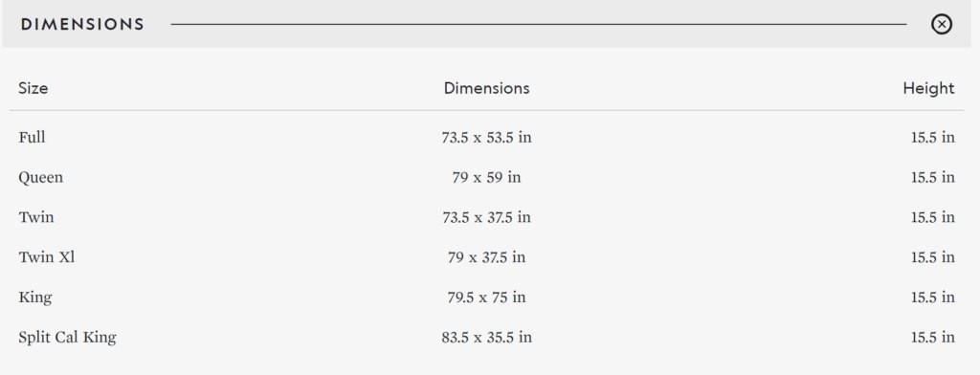This screenshot has width=980, height=375.
Task: Select the Queen size row label
Action: (x=40, y=178)
